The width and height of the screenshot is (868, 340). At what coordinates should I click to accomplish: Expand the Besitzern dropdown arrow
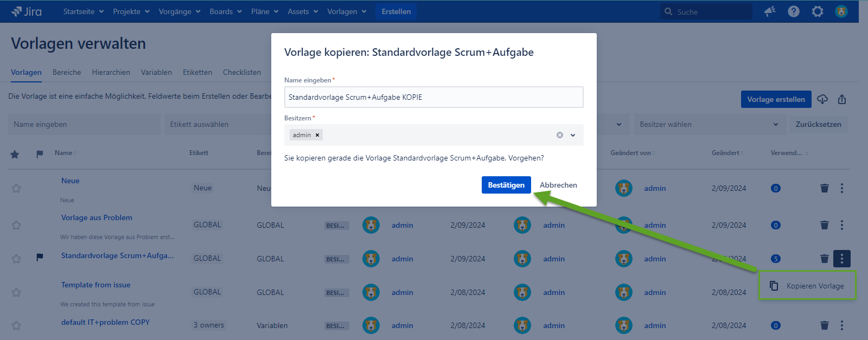click(573, 135)
